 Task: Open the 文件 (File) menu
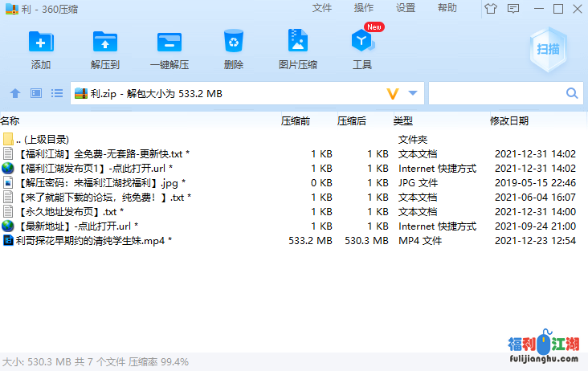[x=322, y=8]
